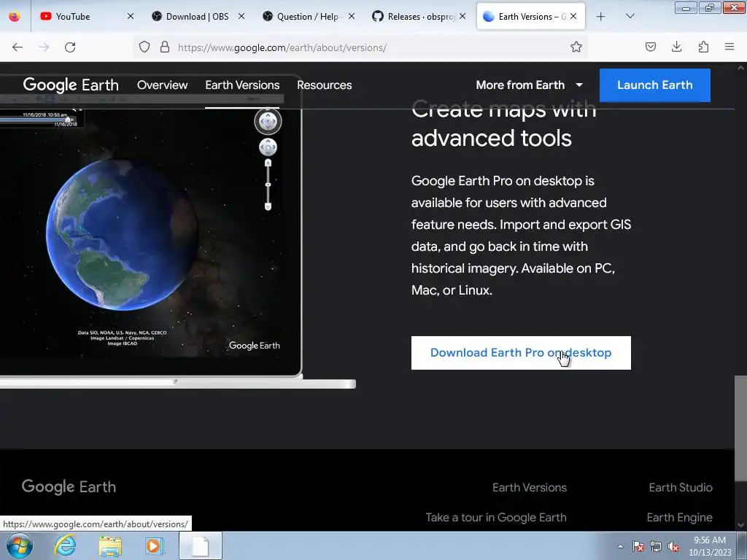Click the scrollbar down arrow
Viewport: 747px width, 560px height.
740,525
